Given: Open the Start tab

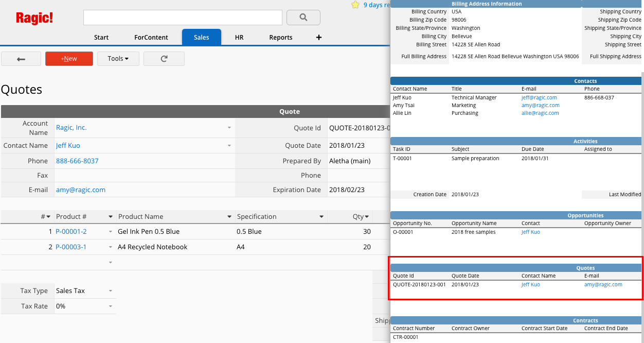Looking at the screenshot, I should pos(101,37).
